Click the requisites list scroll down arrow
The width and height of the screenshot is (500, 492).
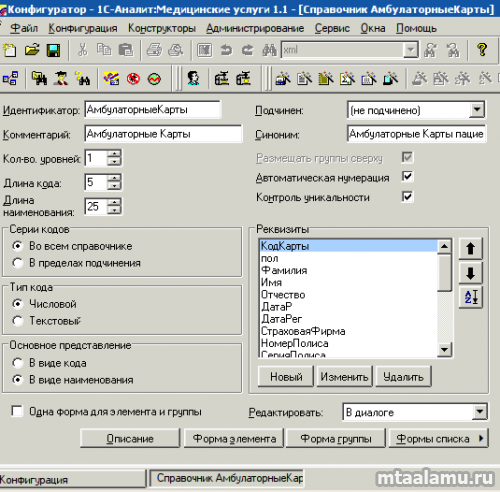click(x=444, y=350)
